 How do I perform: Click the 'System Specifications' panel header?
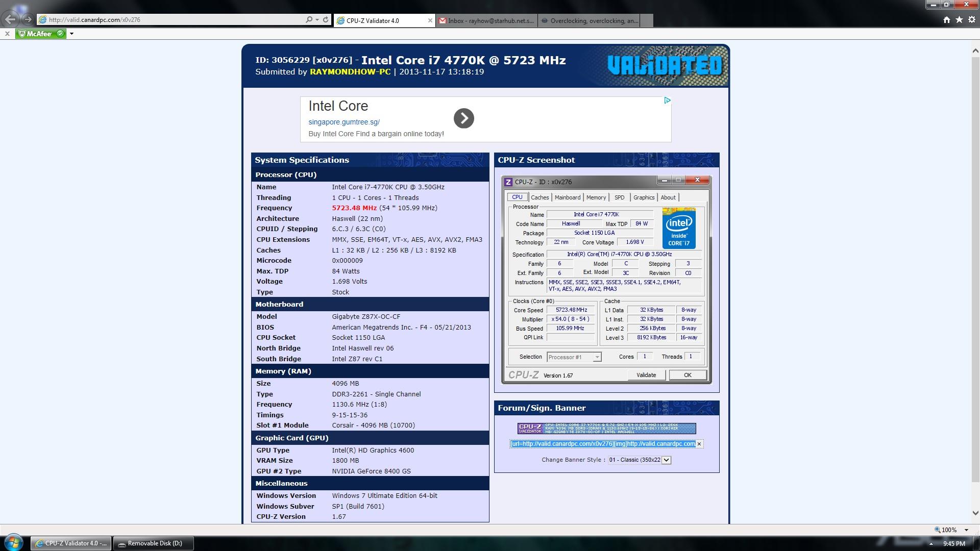pos(370,160)
